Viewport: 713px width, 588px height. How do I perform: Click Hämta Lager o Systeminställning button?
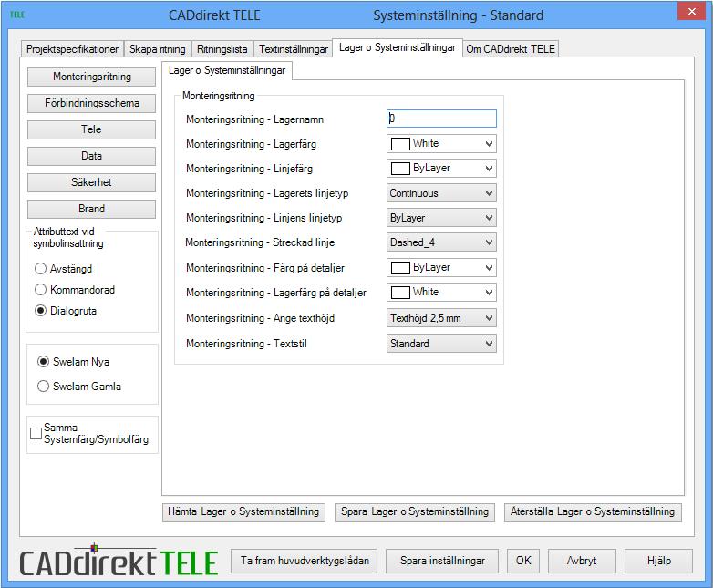(243, 512)
